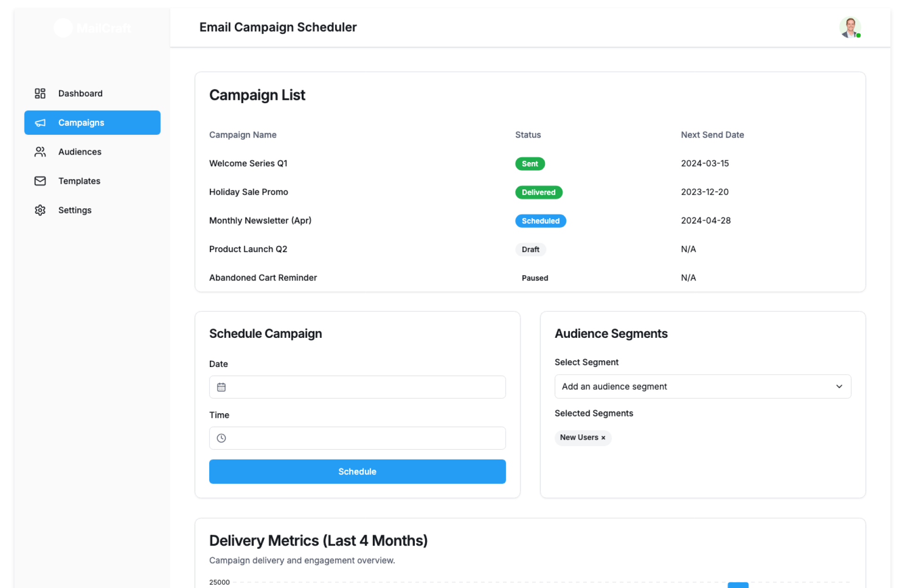Click clock icon in Time field
Viewport: 905px width, 588px height.
(221, 438)
